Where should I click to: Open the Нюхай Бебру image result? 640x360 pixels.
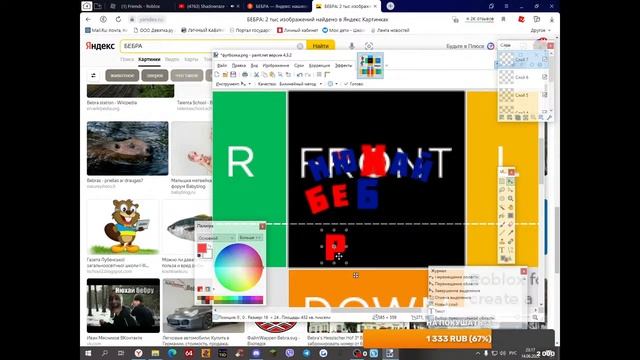click(123, 305)
